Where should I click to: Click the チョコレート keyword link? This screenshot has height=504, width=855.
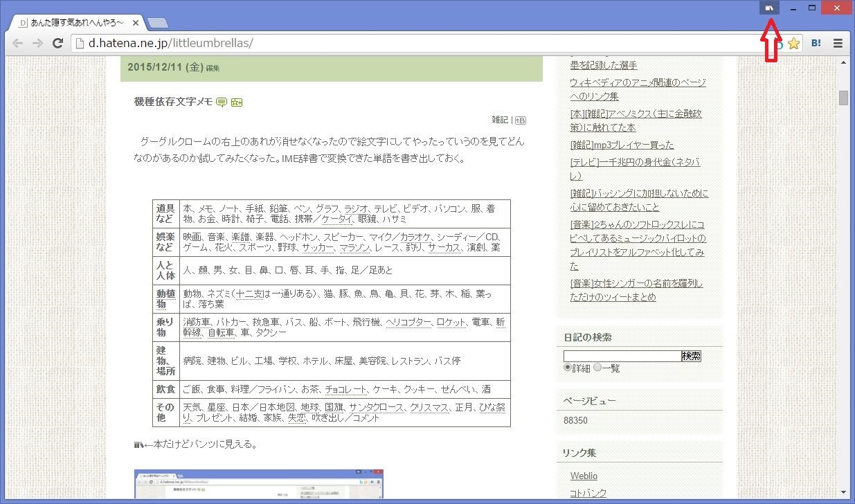click(x=346, y=390)
